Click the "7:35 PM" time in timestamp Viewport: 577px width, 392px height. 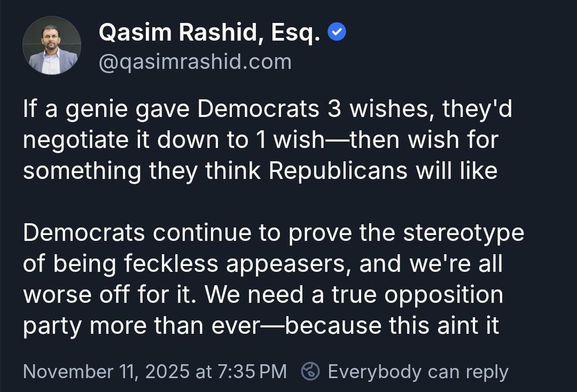tap(253, 371)
